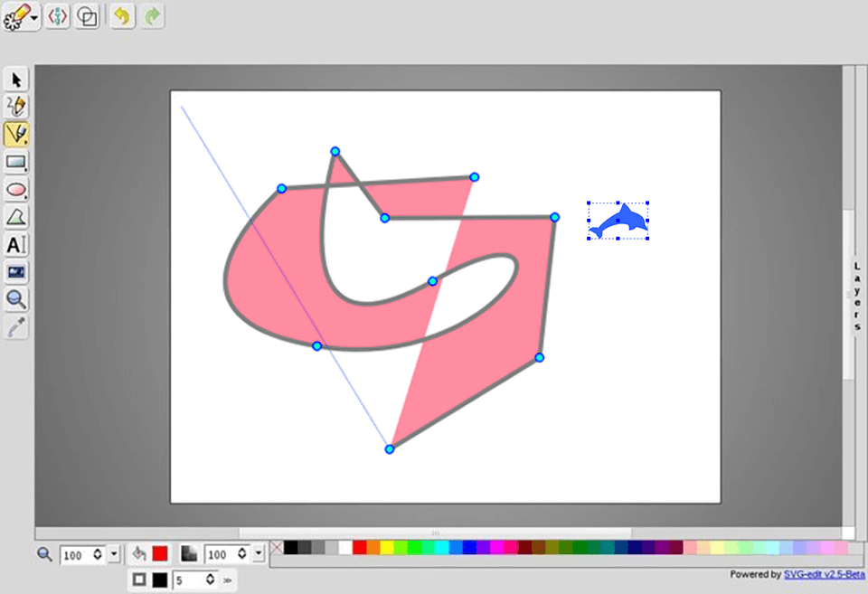Redo the last undone action
The height and width of the screenshot is (594, 868).
(x=151, y=16)
